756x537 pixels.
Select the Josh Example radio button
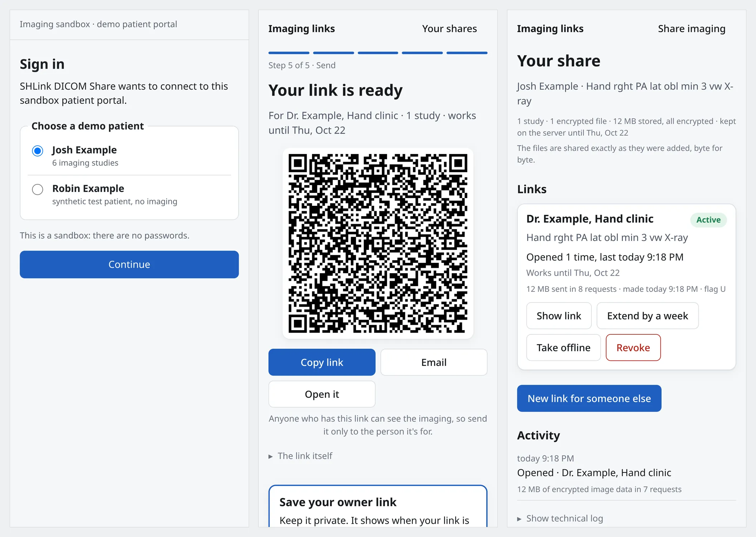point(38,151)
